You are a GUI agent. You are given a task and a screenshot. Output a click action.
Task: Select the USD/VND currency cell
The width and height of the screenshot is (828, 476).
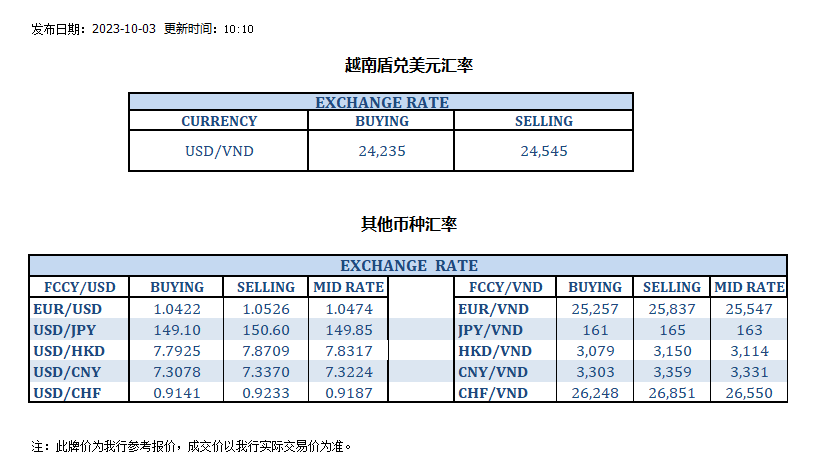(219, 152)
